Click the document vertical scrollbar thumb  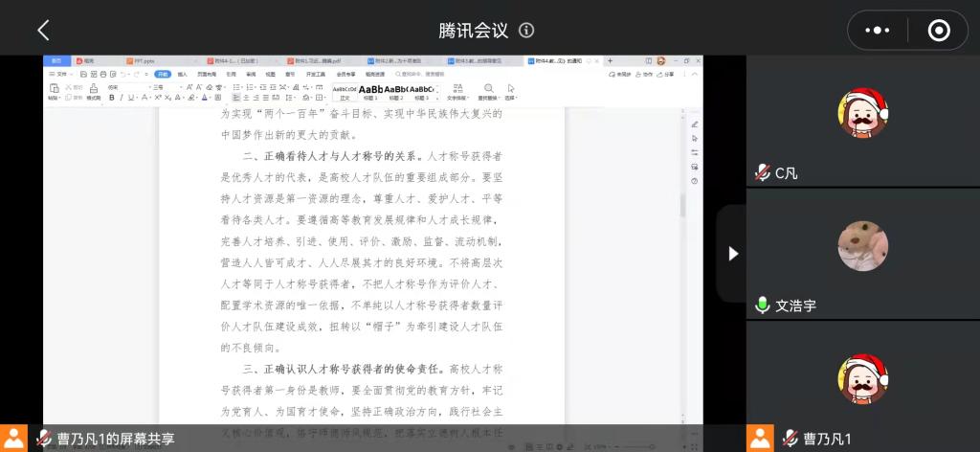[x=682, y=204]
